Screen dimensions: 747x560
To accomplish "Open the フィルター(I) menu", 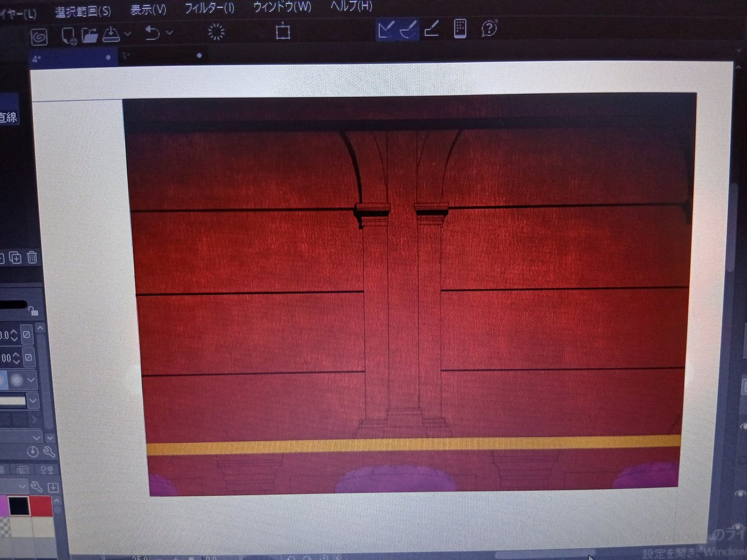I will pyautogui.click(x=210, y=8).
